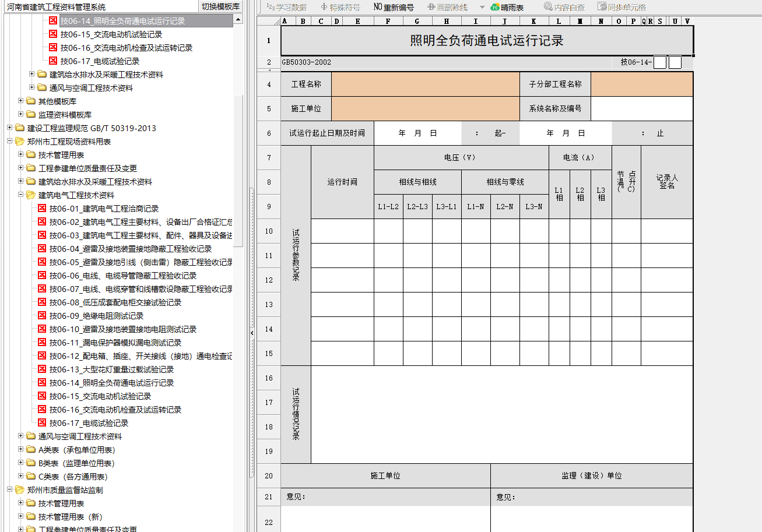Collapse the 郑州市工程现场资料用表 node
762x532 pixels.
9,141
